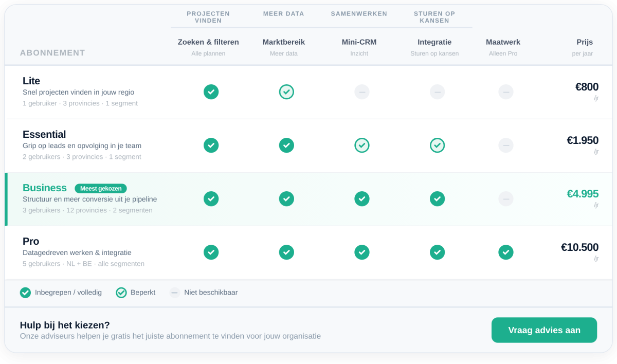Click the Business plan unavailable Maatwerk dash icon

point(506,199)
